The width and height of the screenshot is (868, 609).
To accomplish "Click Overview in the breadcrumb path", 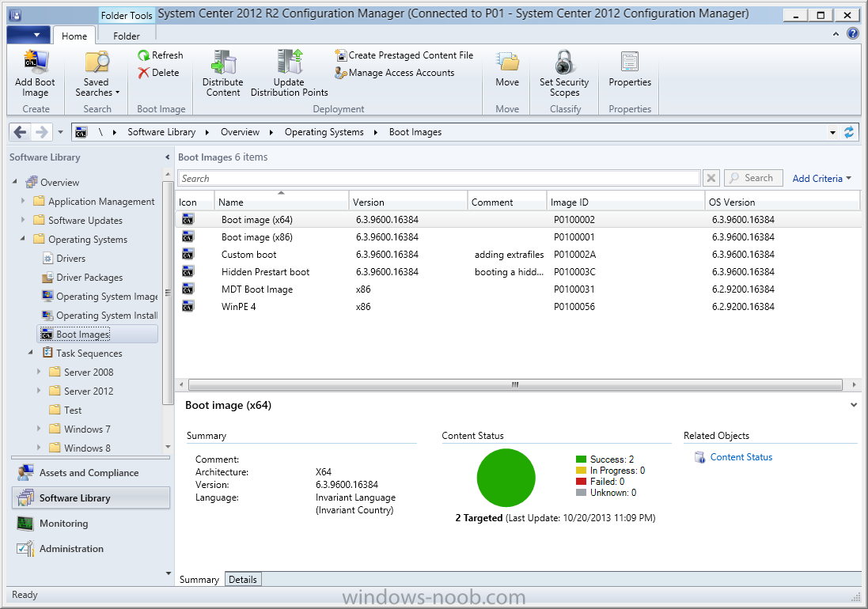I will (240, 132).
